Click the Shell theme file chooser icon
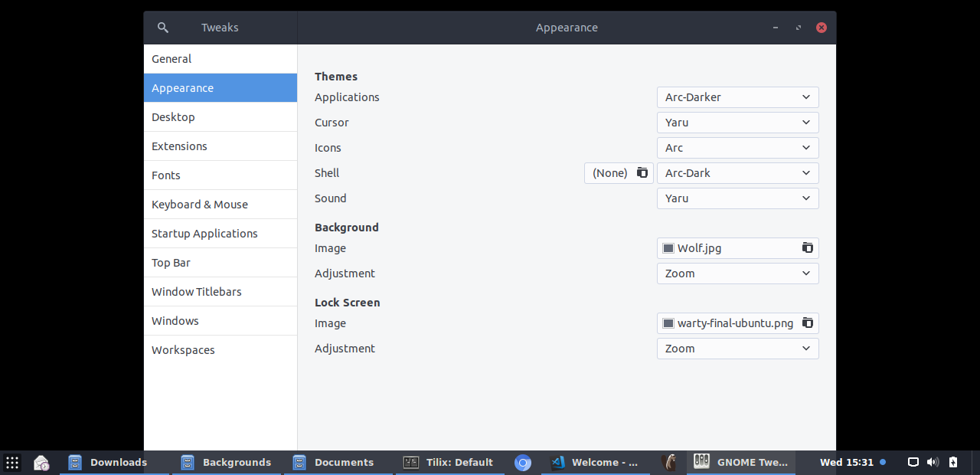Screen dimensions: 980x475 [x=642, y=173]
